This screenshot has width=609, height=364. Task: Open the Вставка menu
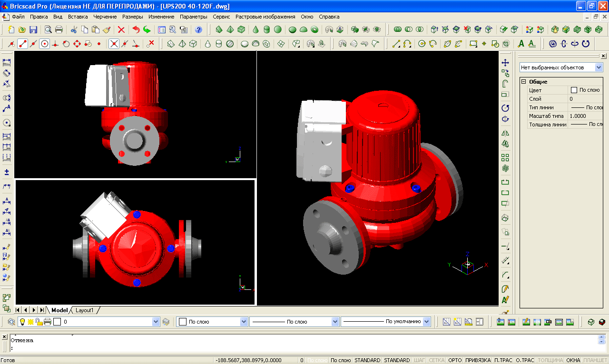(x=78, y=17)
